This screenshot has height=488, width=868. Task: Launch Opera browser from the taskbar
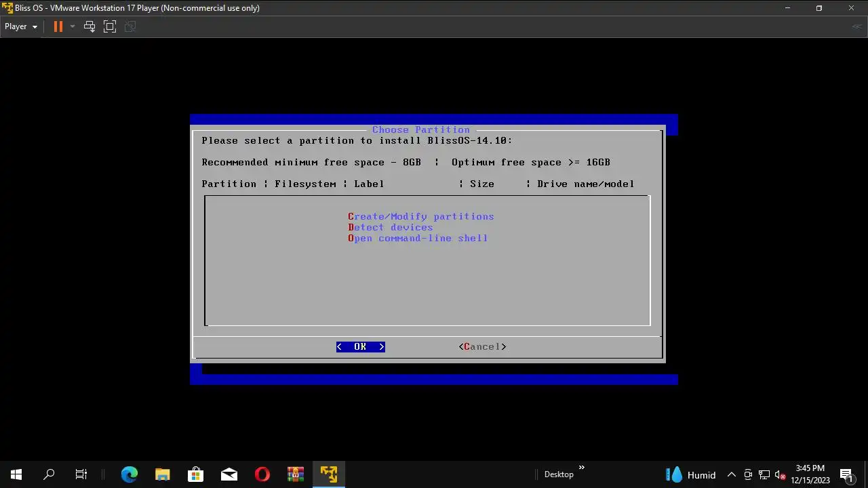pyautogui.click(x=262, y=474)
